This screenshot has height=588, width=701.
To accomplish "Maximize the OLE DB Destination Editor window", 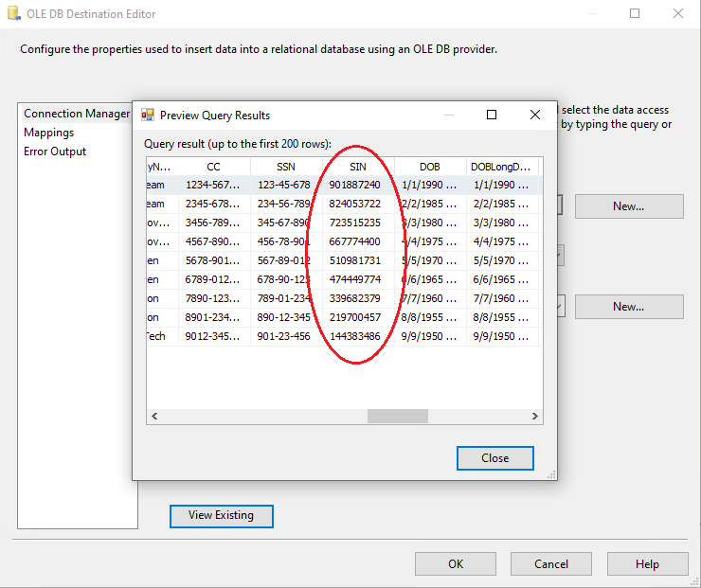I will pyautogui.click(x=635, y=14).
